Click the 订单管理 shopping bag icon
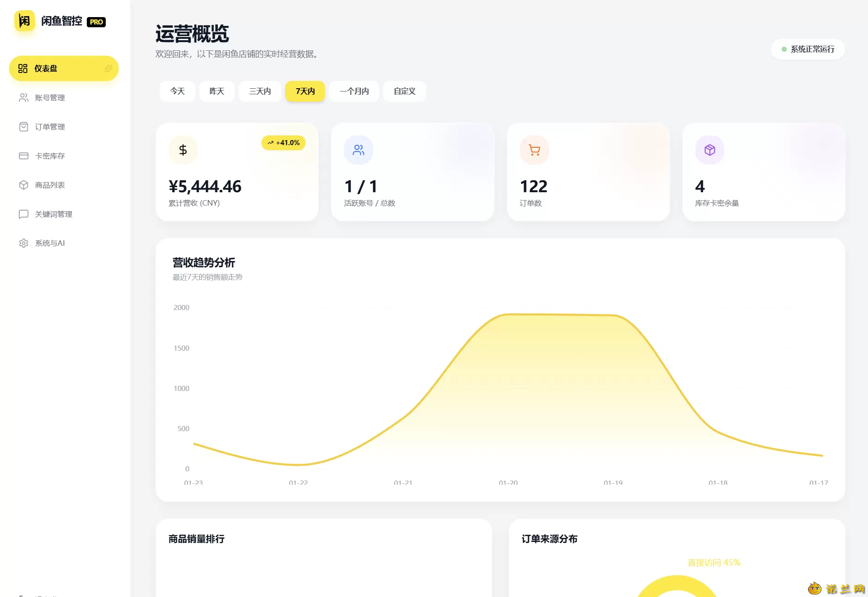This screenshot has width=868, height=597. [x=24, y=127]
